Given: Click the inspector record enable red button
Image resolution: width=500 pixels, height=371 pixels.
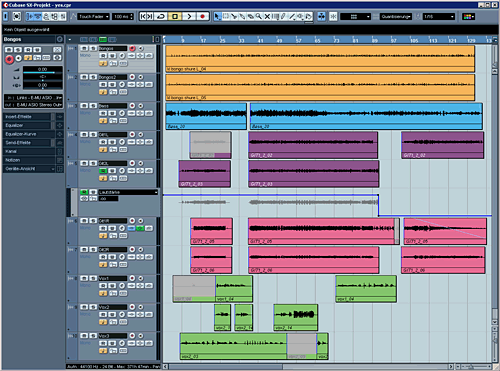Looking at the screenshot, I should coord(9,59).
